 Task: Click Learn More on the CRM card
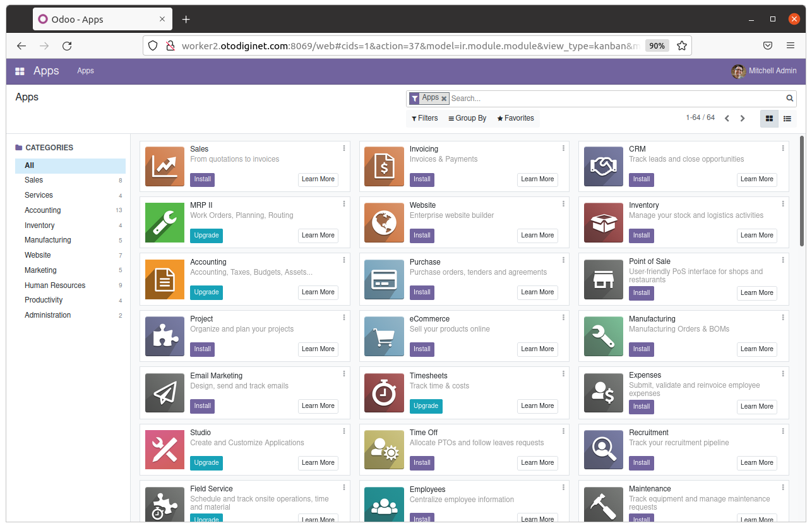(756, 179)
